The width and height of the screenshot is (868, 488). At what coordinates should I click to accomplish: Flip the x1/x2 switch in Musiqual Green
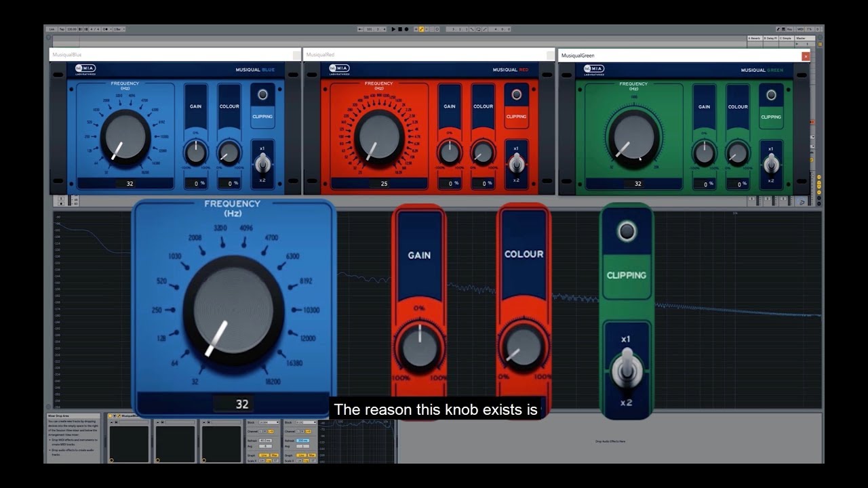pyautogui.click(x=771, y=163)
